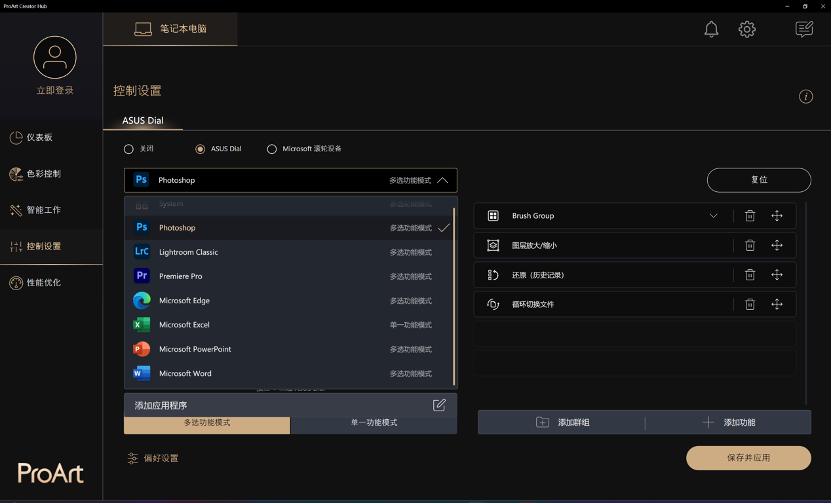
Task: Click move handle for 还原 (历史记录)
Action: (777, 275)
